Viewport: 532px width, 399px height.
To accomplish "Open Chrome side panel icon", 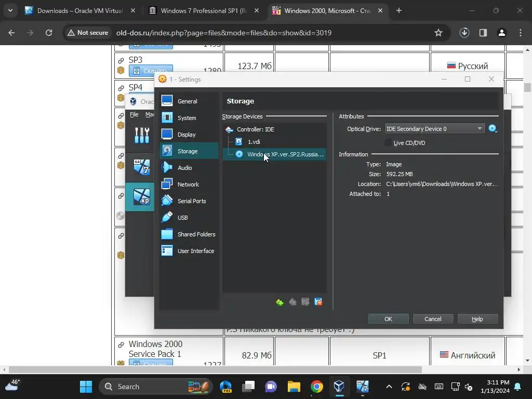I will (x=483, y=33).
